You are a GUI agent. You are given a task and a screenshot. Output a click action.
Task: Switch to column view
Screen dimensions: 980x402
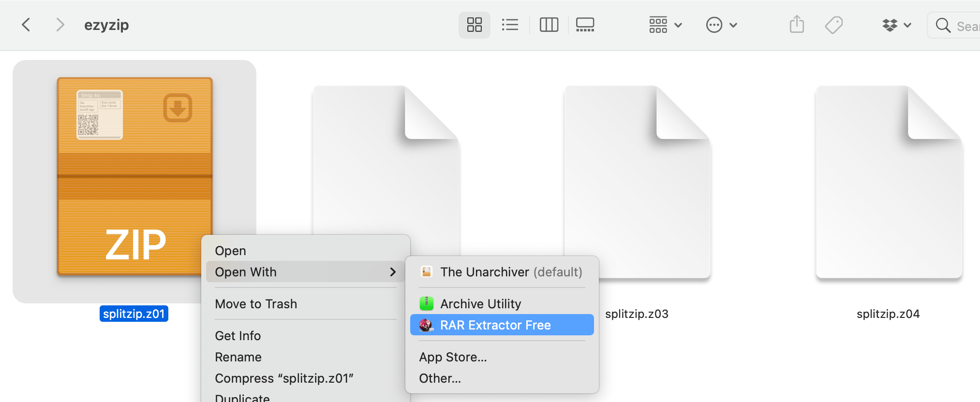point(549,25)
